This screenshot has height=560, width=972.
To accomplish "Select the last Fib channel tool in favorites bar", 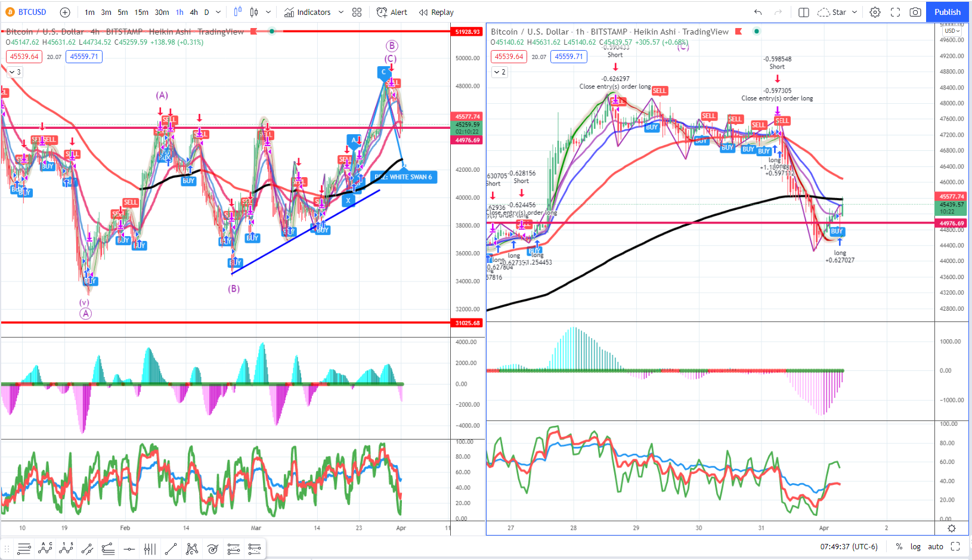I will [x=255, y=549].
